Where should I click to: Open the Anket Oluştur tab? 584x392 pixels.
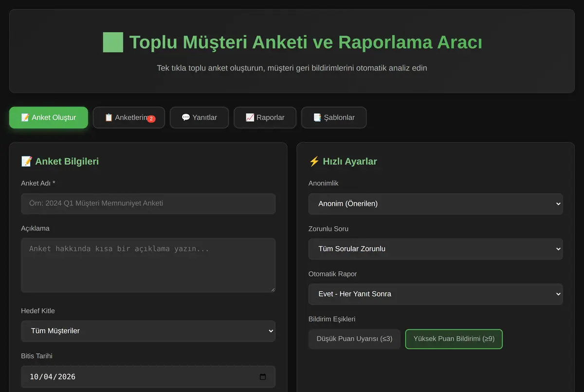pyautogui.click(x=49, y=118)
